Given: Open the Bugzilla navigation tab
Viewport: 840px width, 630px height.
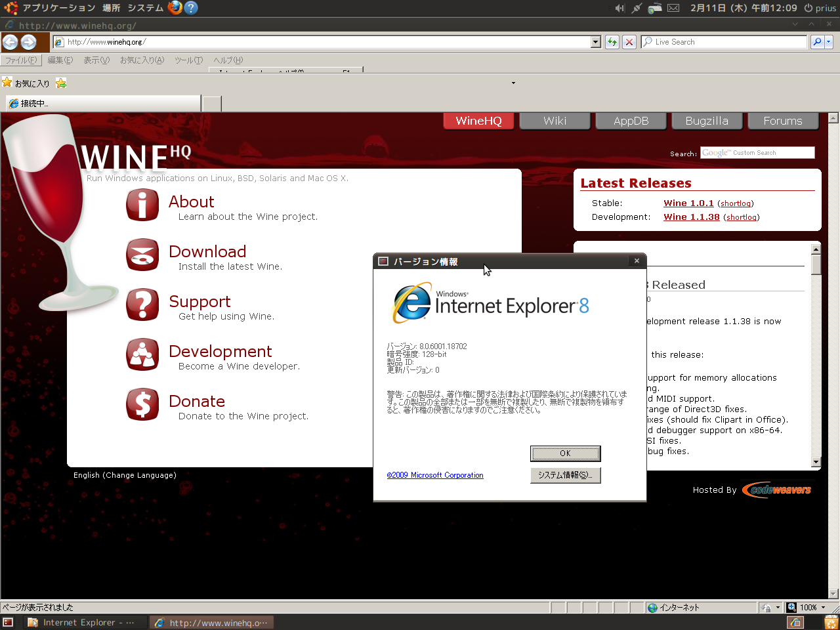Looking at the screenshot, I should [x=707, y=121].
